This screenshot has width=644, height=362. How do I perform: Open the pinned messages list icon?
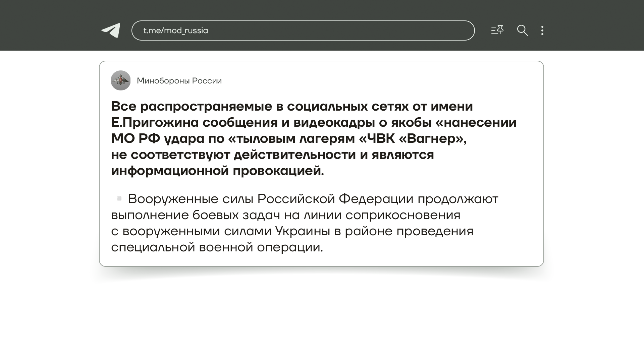(x=497, y=30)
